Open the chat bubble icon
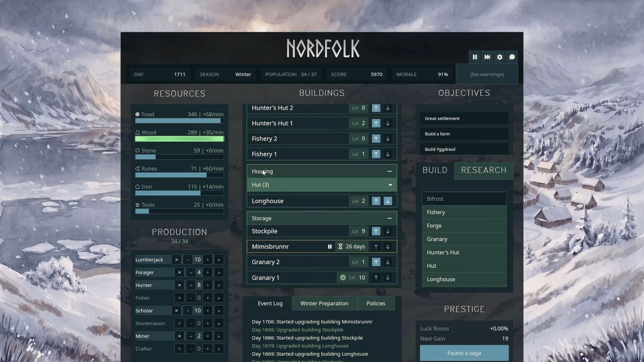This screenshot has height=362, width=644. coord(512,57)
